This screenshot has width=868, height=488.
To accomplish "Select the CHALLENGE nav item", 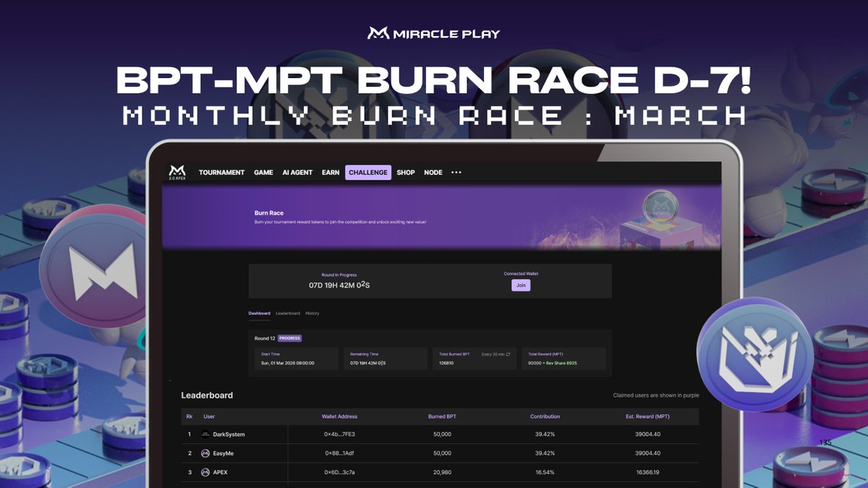I will pyautogui.click(x=368, y=173).
